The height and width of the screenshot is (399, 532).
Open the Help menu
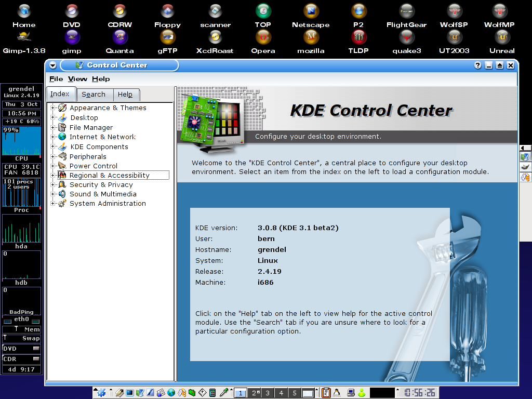(x=101, y=79)
